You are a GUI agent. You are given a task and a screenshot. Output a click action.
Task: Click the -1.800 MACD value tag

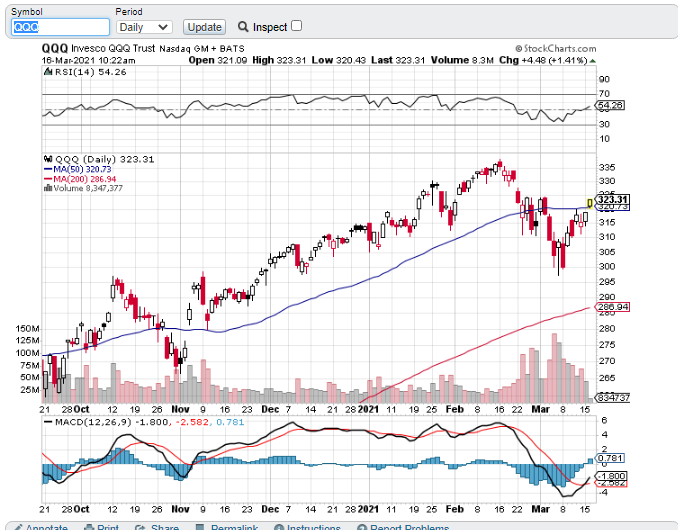pyautogui.click(x=611, y=476)
